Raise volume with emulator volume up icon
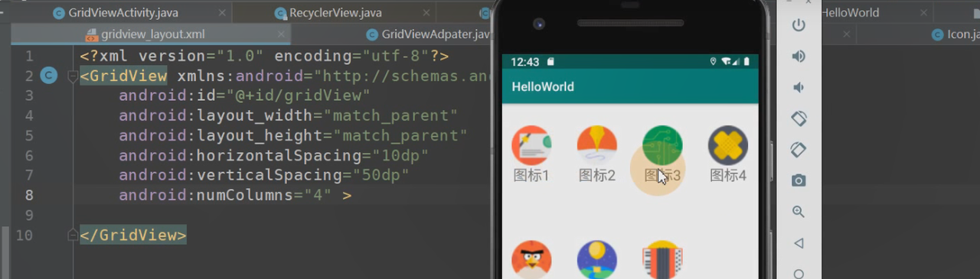 [799, 57]
